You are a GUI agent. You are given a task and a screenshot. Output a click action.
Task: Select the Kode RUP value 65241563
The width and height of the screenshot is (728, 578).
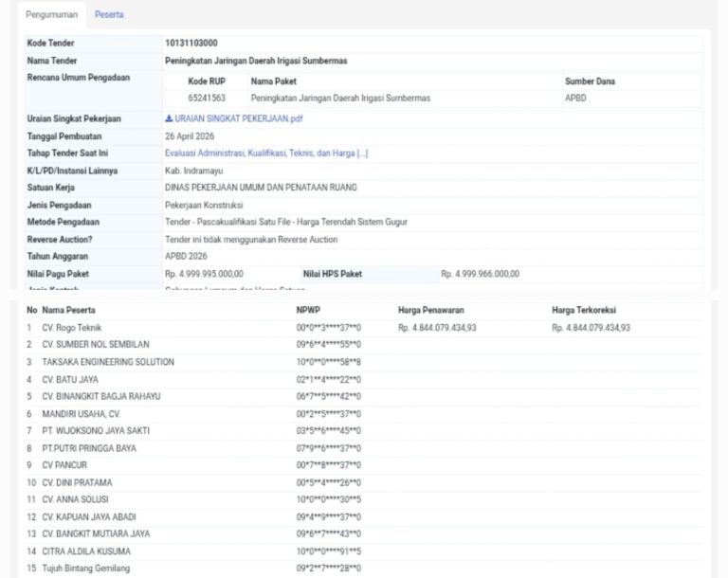(x=207, y=98)
